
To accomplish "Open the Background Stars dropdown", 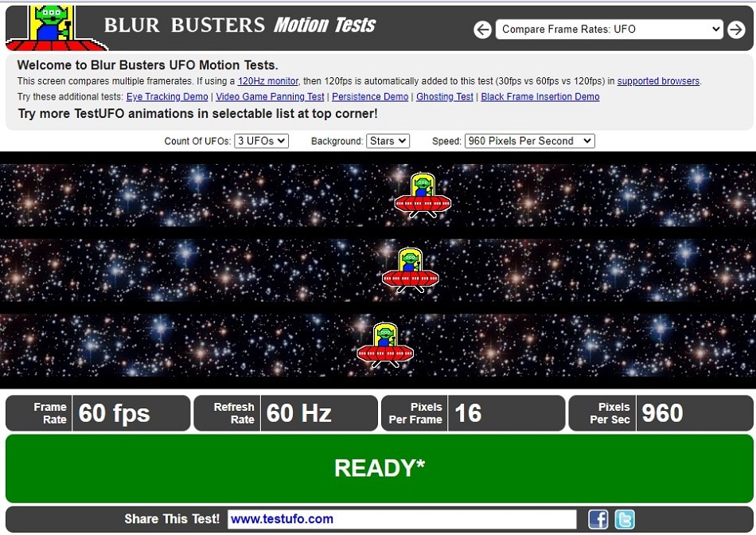I will (x=388, y=141).
